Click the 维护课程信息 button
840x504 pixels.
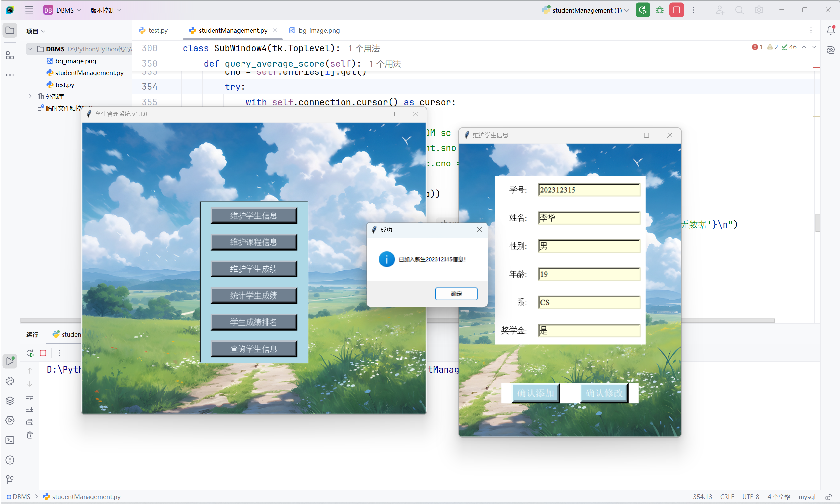point(254,242)
